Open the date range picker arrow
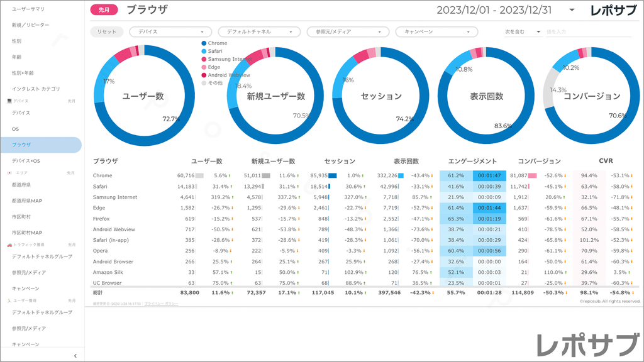The width and height of the screenshot is (644, 362). (572, 10)
